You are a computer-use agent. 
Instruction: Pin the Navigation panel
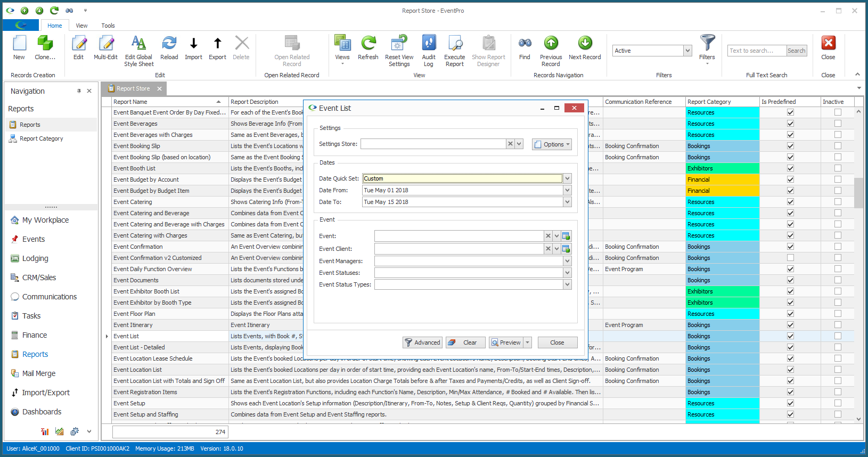79,91
